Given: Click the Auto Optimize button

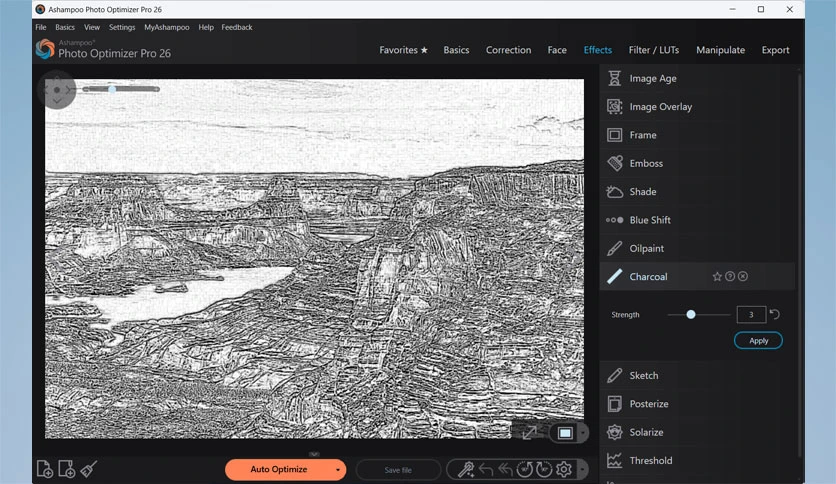Looking at the screenshot, I should click(x=278, y=470).
